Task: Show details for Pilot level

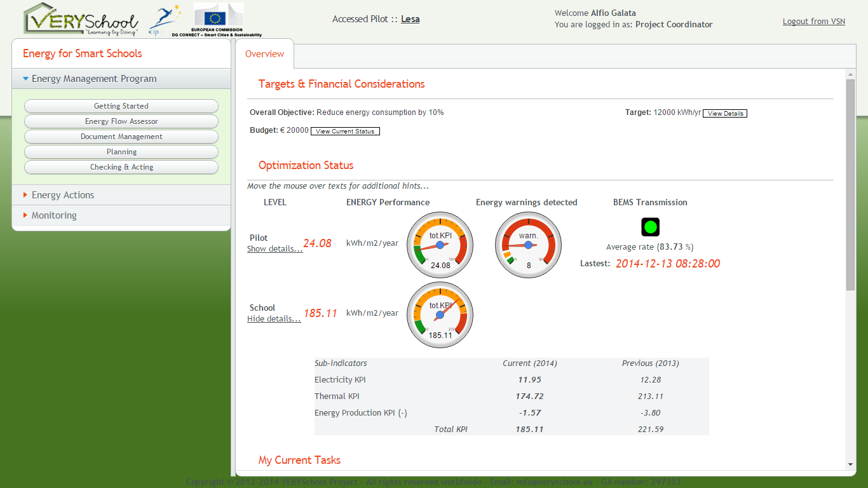Action: point(275,249)
